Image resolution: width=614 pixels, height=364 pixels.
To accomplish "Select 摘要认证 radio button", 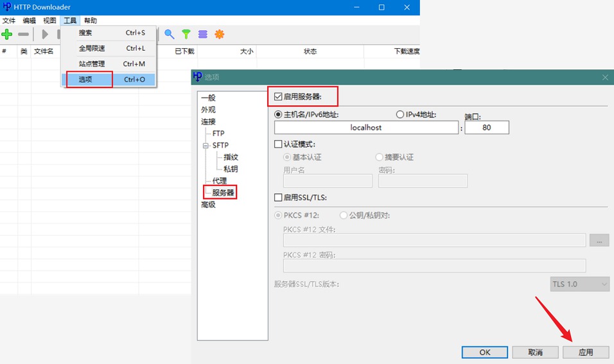I will [x=379, y=157].
